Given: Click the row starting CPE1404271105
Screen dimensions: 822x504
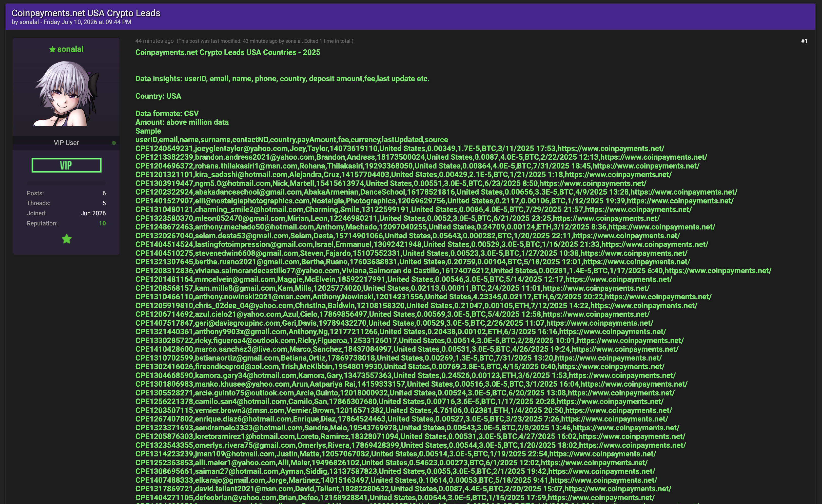Looking at the screenshot, I should coord(395,497).
